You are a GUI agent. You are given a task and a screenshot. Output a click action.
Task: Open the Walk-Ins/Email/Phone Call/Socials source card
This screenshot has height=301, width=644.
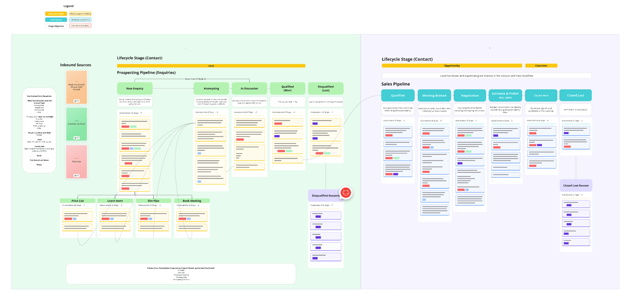pyautogui.click(x=76, y=87)
